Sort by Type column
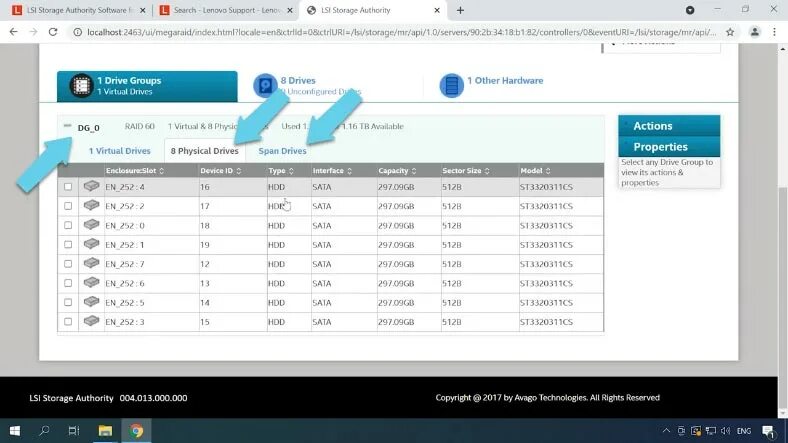Viewport: 788px width, 443px height. pyautogui.click(x=281, y=171)
